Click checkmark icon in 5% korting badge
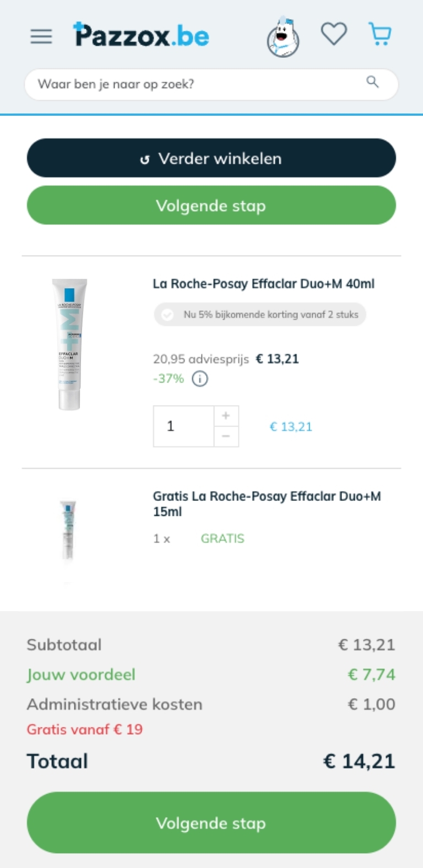This screenshot has width=423, height=868. click(167, 315)
